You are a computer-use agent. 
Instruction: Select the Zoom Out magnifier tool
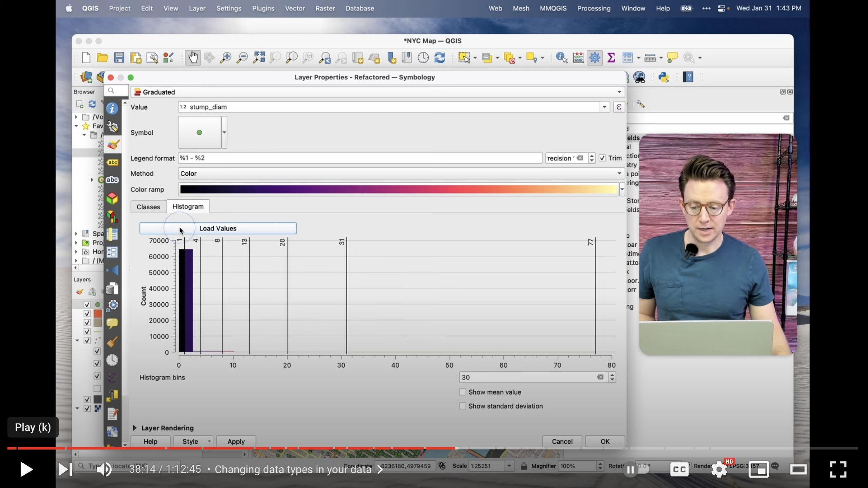tap(242, 57)
